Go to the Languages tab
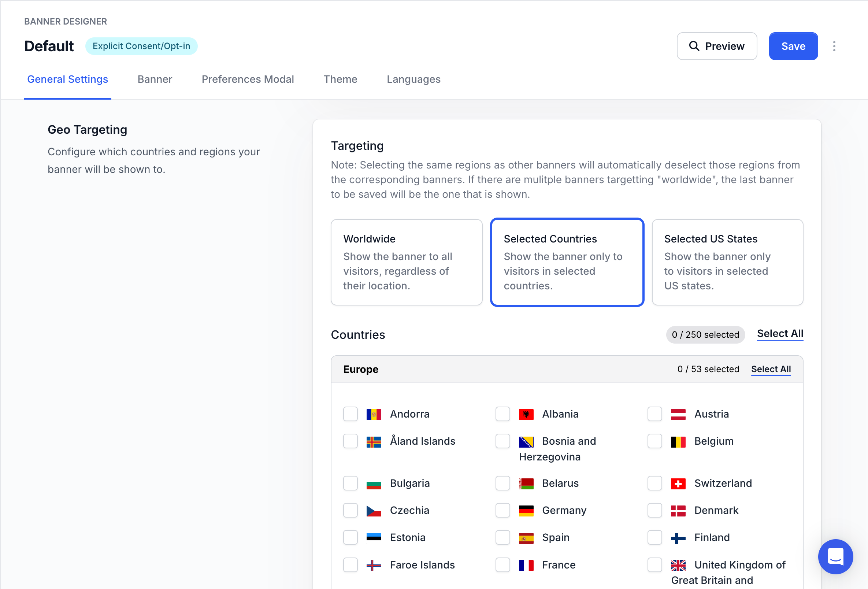The height and width of the screenshot is (589, 868). (x=413, y=79)
